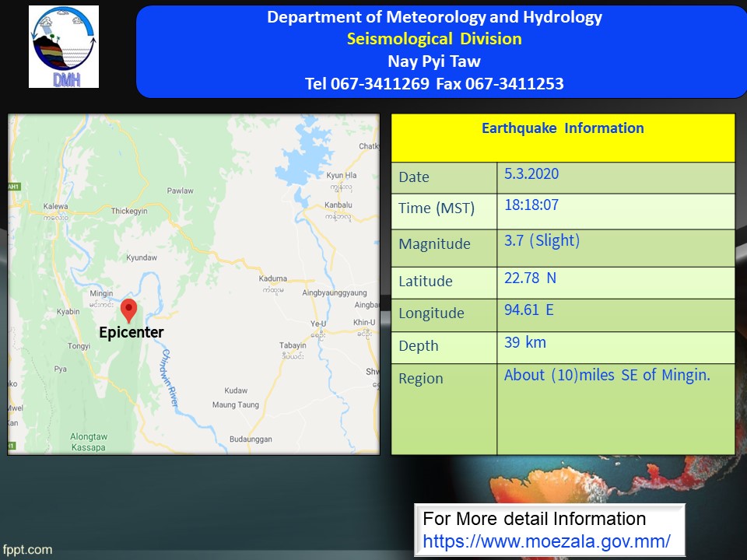
Task: Click the Kanbalu label on map
Action: pos(338,205)
